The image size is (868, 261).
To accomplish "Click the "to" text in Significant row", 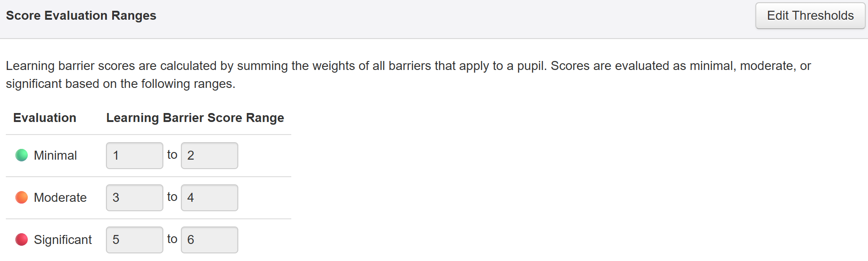I will click(x=172, y=239).
